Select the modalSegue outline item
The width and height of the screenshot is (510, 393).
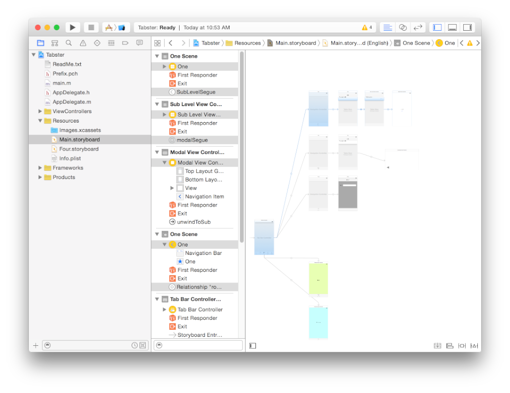[195, 140]
